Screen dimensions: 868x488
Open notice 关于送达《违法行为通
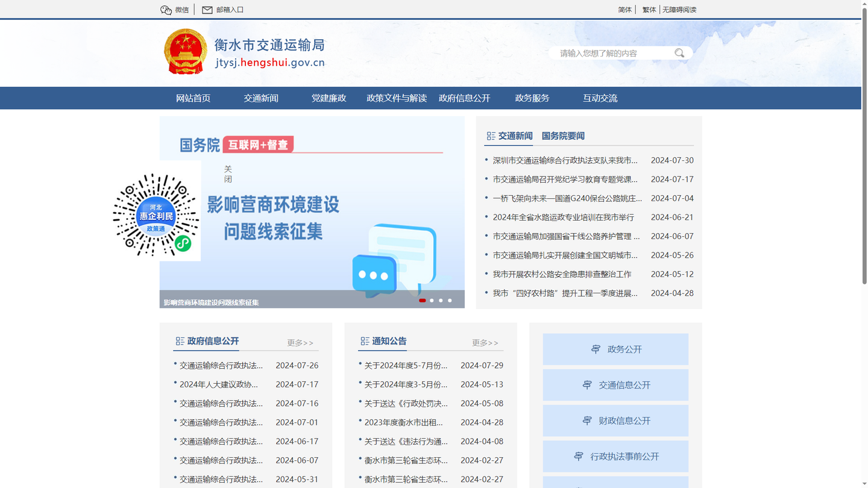click(406, 442)
